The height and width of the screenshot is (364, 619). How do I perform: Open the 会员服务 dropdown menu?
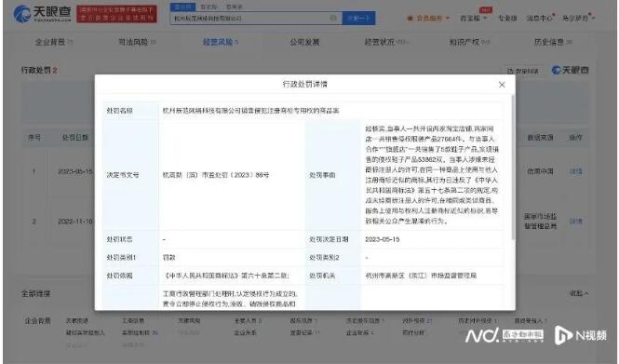coord(429,19)
